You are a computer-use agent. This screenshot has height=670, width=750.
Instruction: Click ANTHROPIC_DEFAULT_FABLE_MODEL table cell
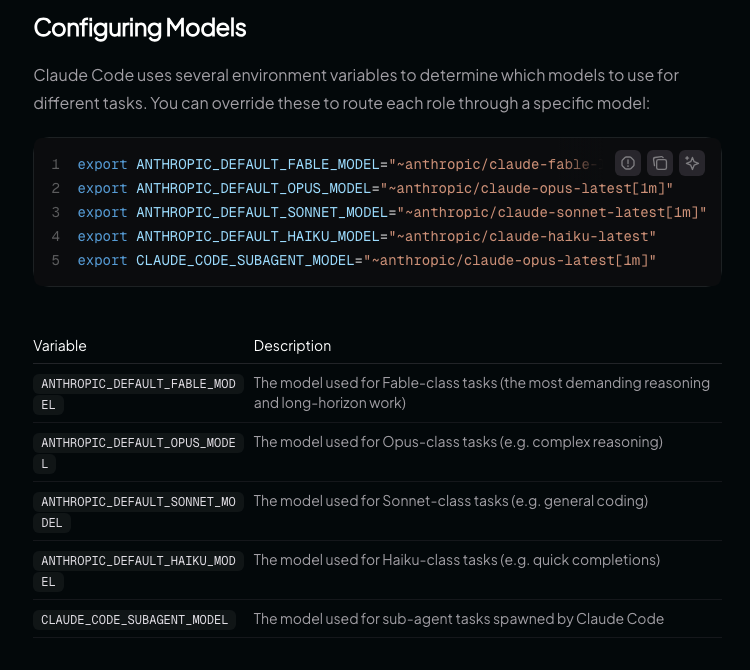click(138, 394)
